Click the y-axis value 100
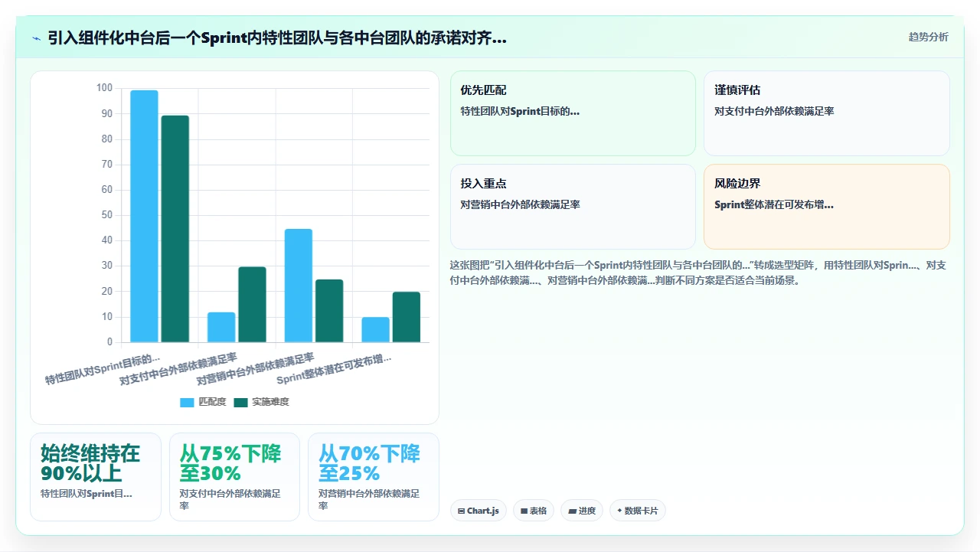The height and width of the screenshot is (552, 980). point(104,88)
